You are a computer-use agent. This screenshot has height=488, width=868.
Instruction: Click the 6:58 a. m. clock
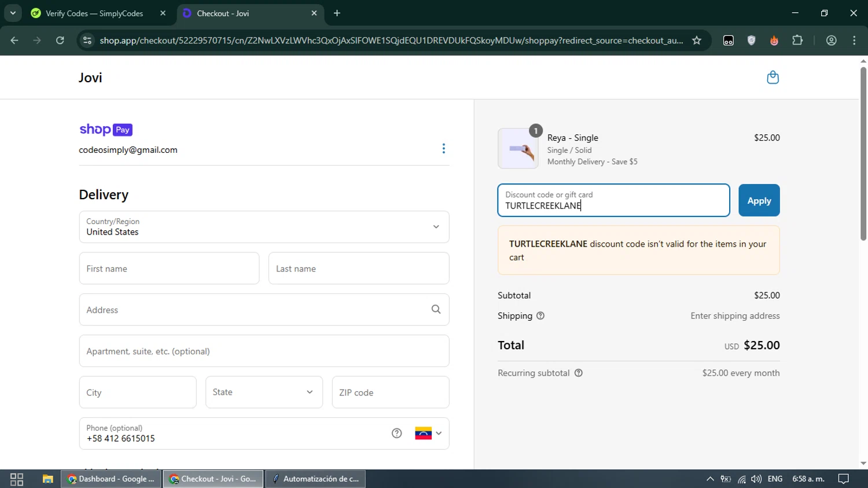click(808, 479)
